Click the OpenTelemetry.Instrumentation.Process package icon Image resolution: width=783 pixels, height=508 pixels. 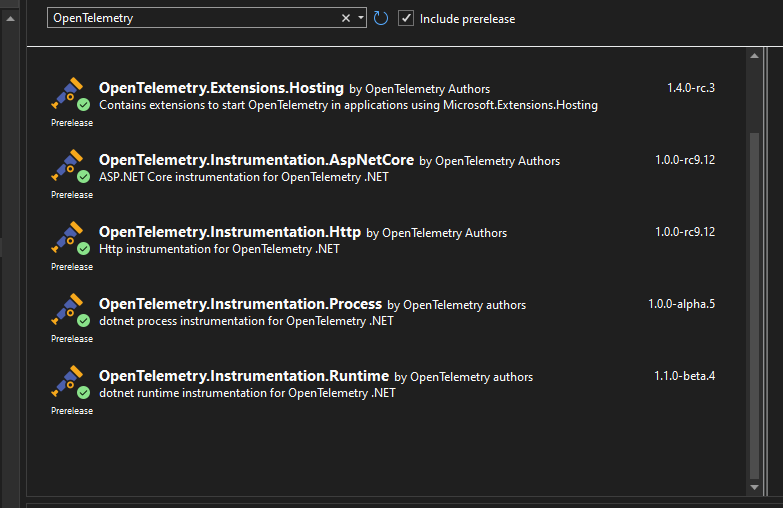(x=71, y=310)
